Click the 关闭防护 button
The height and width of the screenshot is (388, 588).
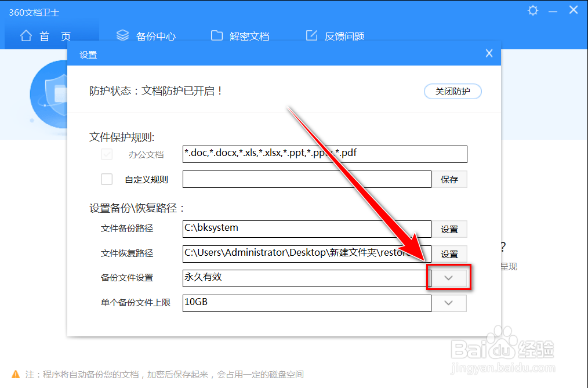453,92
